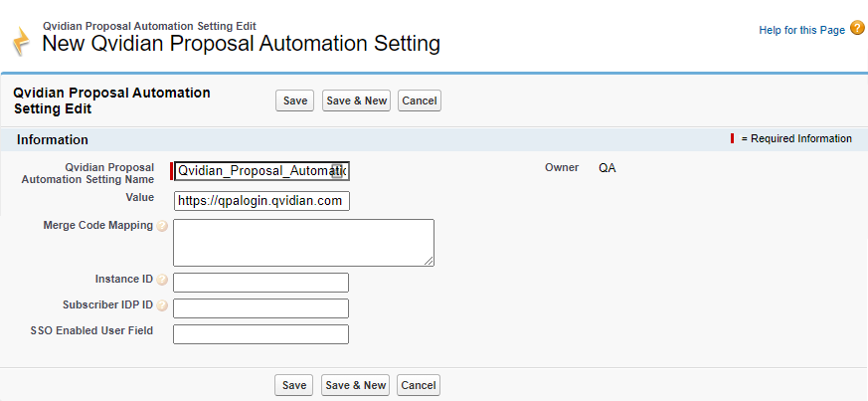Click the icon inside the Setting Name field
868x401 pixels.
[337, 171]
